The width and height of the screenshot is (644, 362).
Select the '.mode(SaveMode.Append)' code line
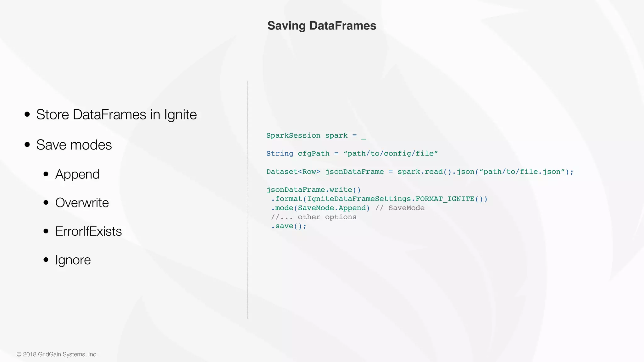pyautogui.click(x=348, y=208)
